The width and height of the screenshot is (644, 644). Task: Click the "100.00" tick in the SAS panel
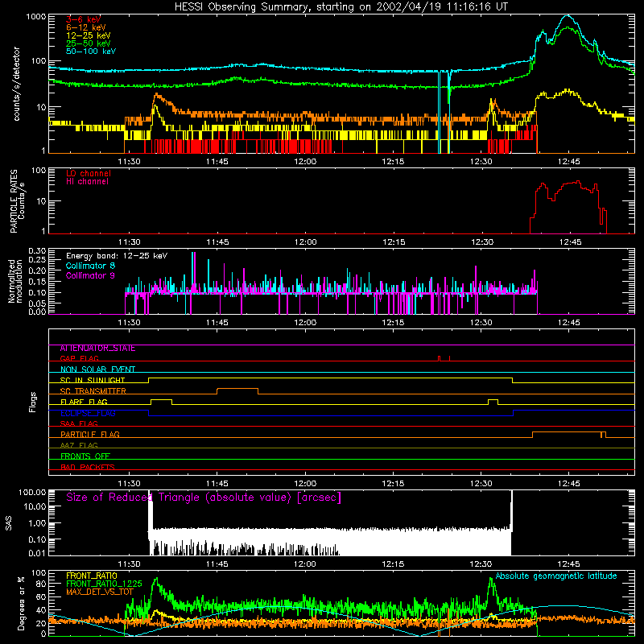[32, 493]
